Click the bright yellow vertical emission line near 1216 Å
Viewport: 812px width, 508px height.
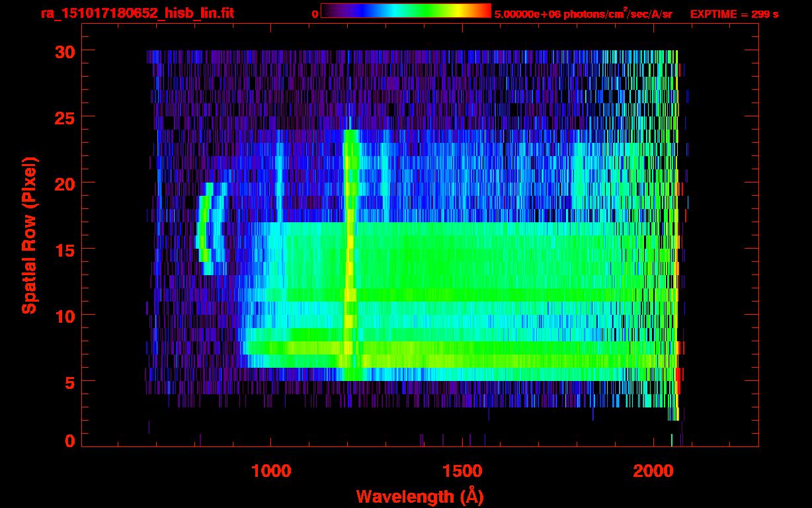click(x=350, y=255)
